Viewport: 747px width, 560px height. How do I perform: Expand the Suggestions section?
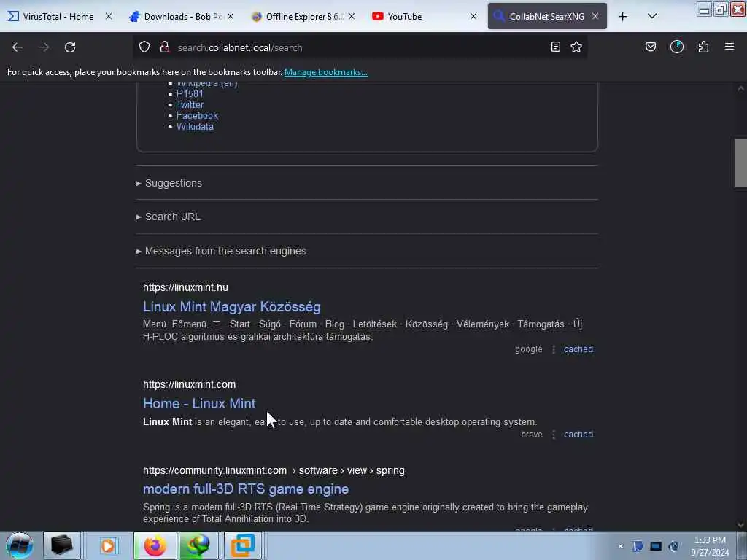pos(173,183)
